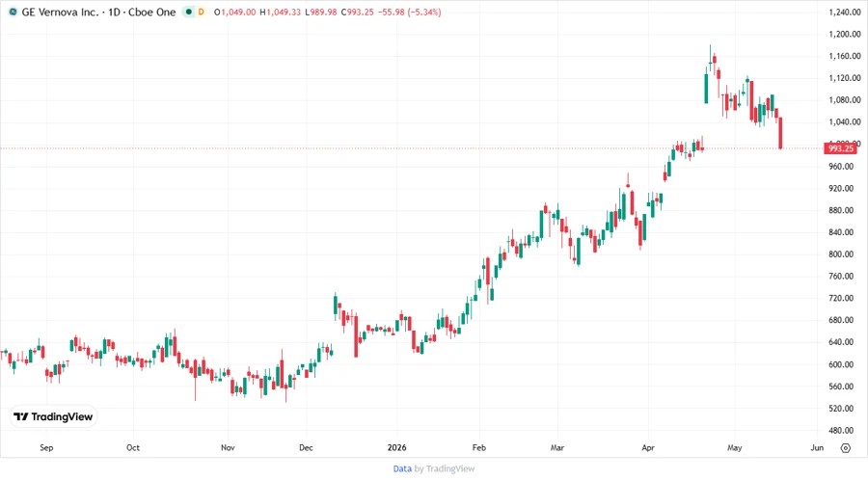Select the May time axis label
The width and height of the screenshot is (868, 480).
coord(735,447)
